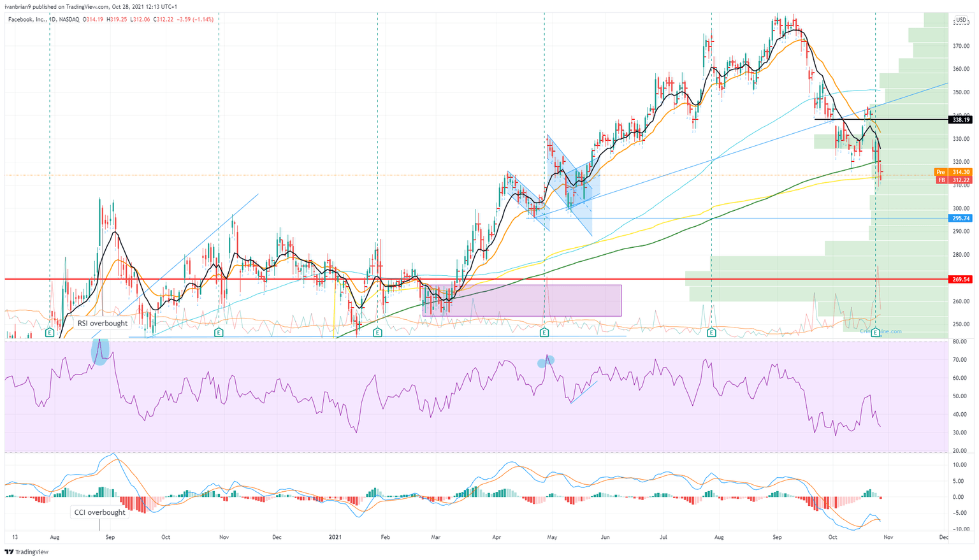Select the earnings E marker at Feb 2021
The width and height of the screenshot is (979, 560).
[x=377, y=333]
